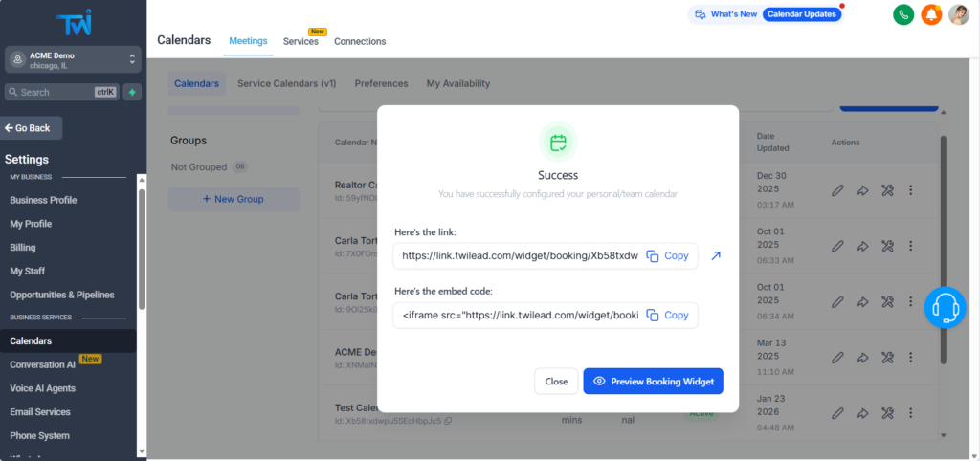Expand the ACME Demo account switcher
This screenshot has width=980, height=461.
(x=73, y=60)
